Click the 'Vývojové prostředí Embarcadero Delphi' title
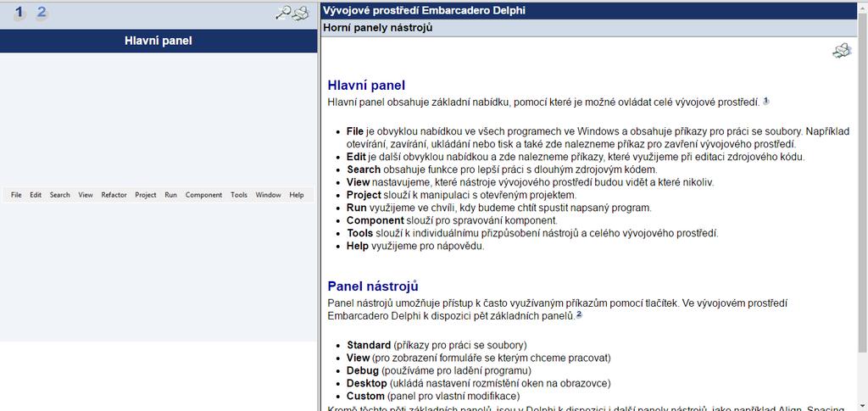This screenshot has width=868, height=411. coord(424,10)
